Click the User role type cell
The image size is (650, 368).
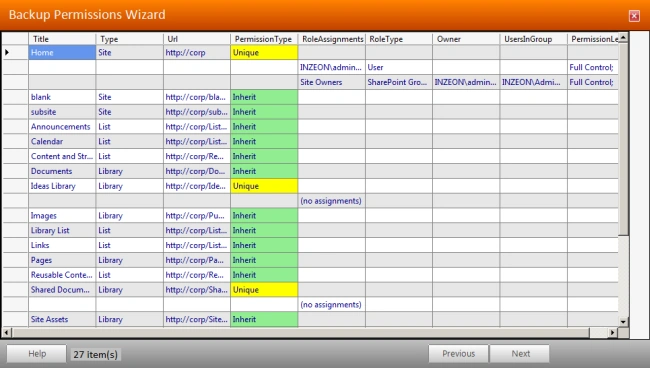(x=399, y=67)
